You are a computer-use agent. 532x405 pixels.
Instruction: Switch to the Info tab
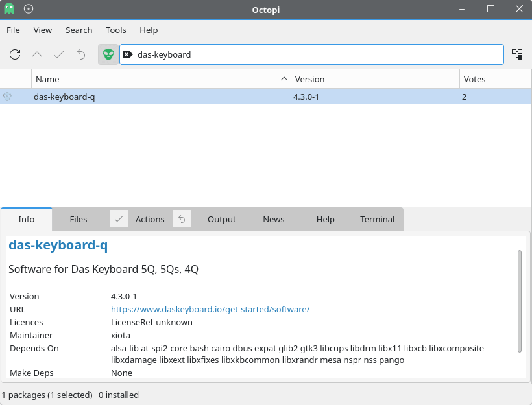[27, 219]
